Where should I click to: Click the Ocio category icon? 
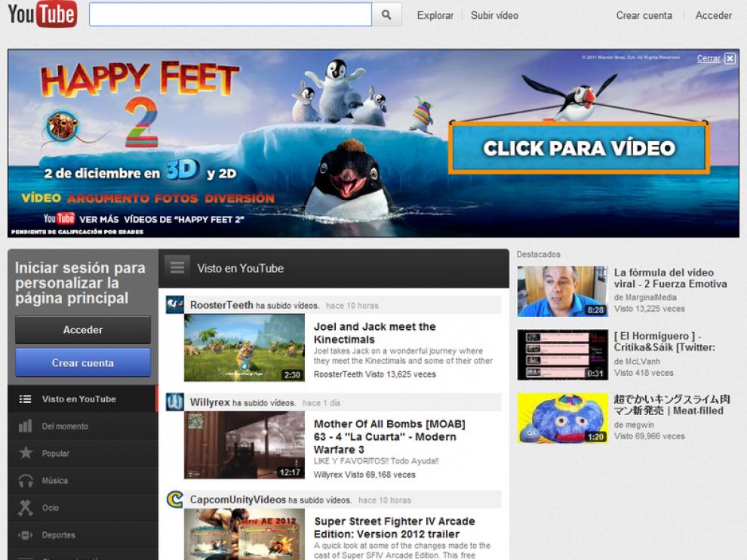pyautogui.click(x=25, y=508)
